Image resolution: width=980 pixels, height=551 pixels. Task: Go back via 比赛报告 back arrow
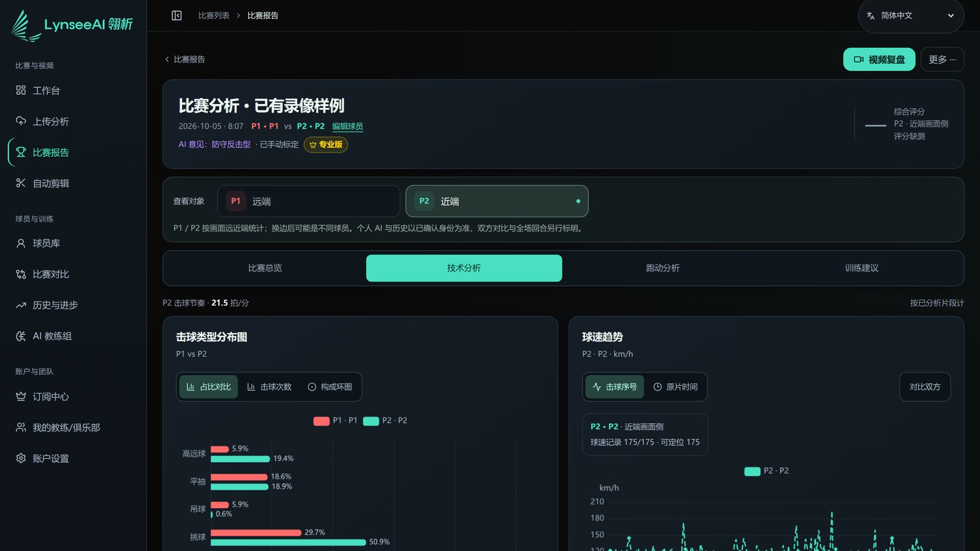185,59
